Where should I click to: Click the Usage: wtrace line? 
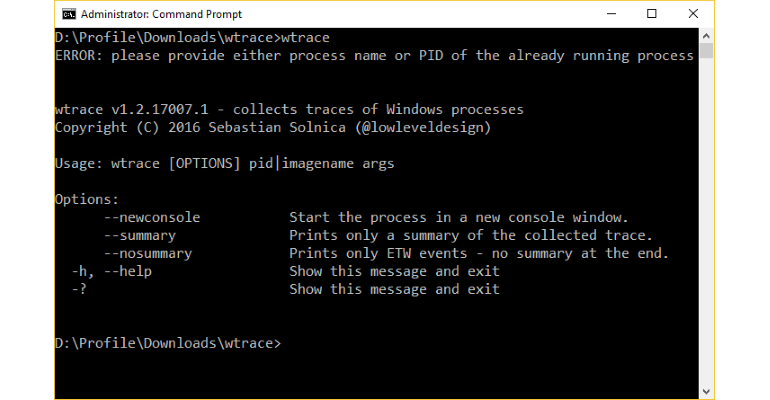pyautogui.click(x=224, y=163)
